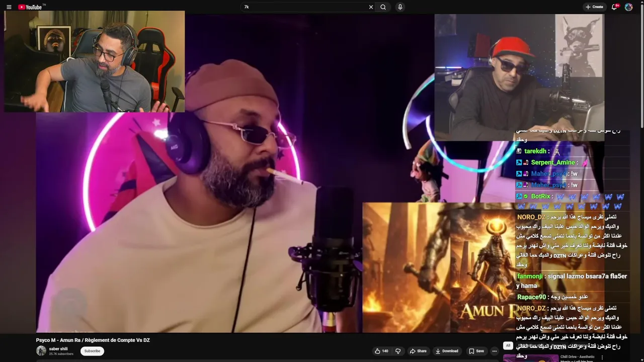Click the magnifier search button
The image size is (644, 362).
coord(383,7)
